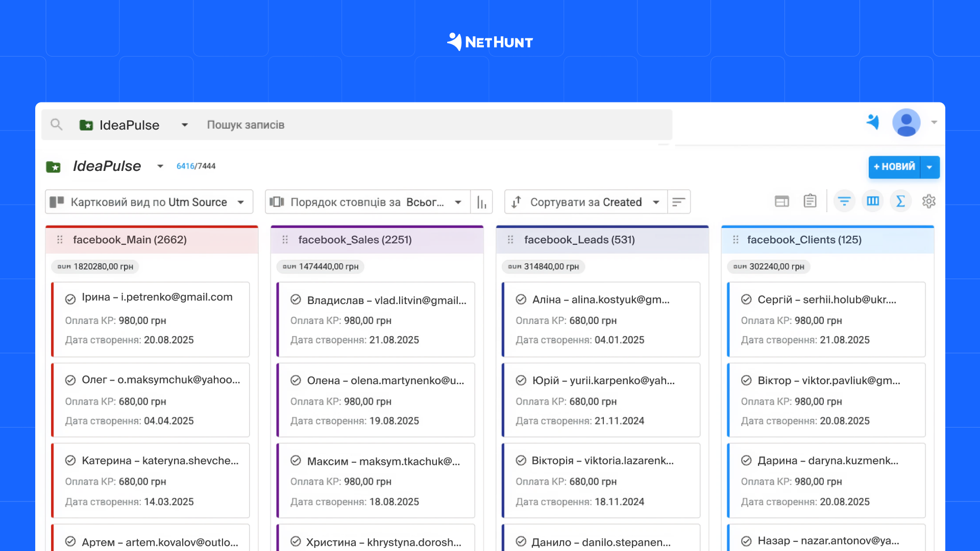Check the circle on Олена card
Viewport: 980px width, 551px height.
(296, 380)
